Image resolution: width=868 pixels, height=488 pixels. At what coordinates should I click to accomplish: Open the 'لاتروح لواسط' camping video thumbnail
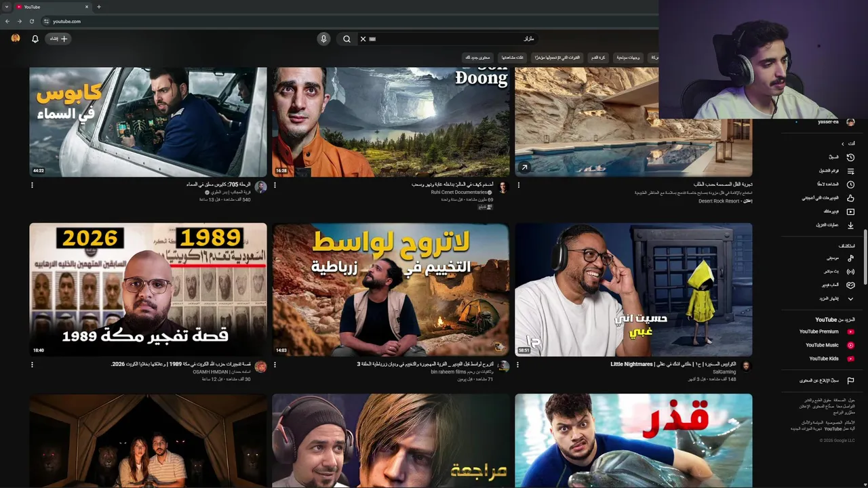click(x=391, y=289)
